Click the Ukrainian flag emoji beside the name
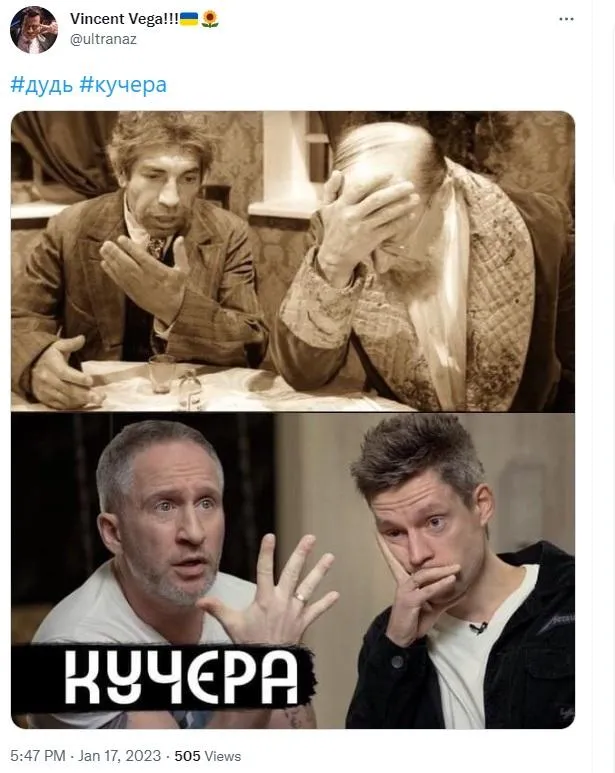This screenshot has width=615, height=773. [189, 19]
